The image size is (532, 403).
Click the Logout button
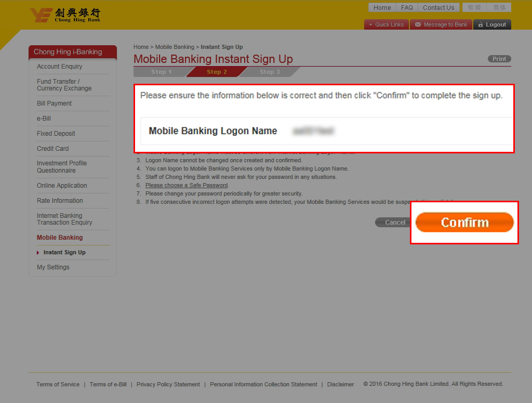click(492, 24)
